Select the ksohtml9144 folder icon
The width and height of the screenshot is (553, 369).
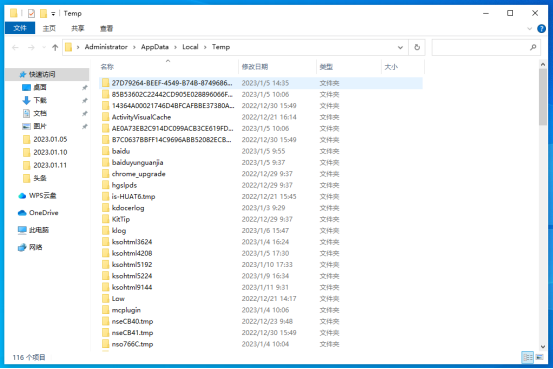105,287
